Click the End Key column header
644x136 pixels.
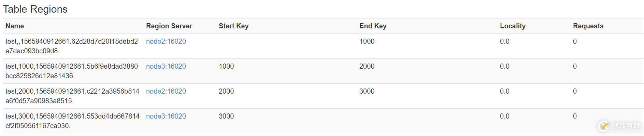(373, 26)
